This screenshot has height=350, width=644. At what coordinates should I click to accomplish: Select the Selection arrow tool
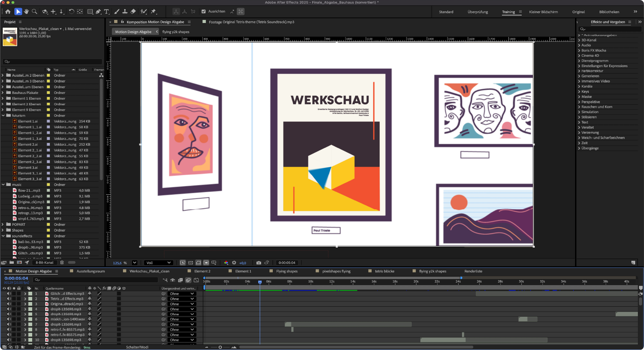click(x=18, y=12)
